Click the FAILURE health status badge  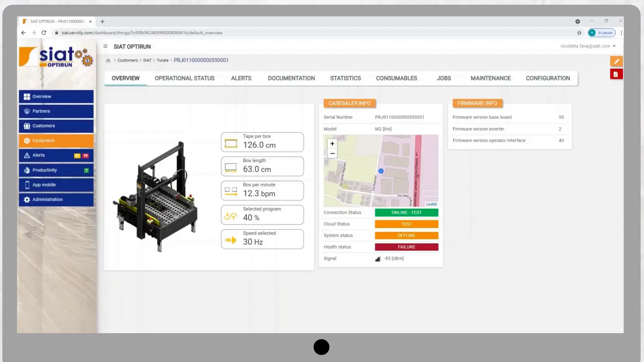407,247
